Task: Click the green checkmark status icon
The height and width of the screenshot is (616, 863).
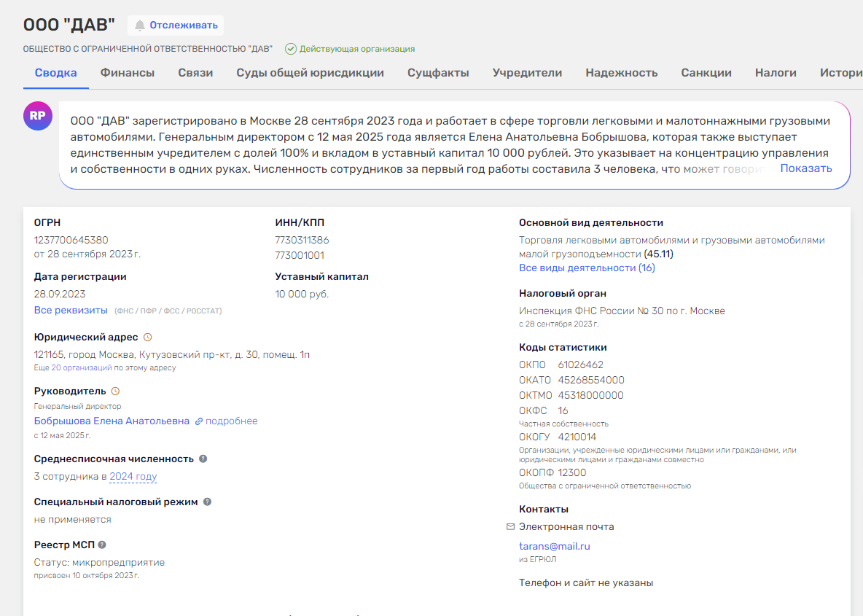Action: 291,49
